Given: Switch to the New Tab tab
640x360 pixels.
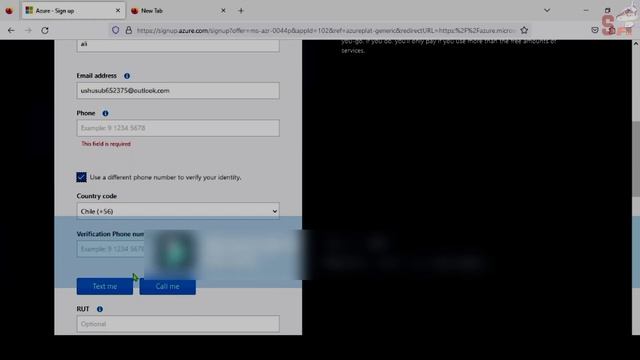Looking at the screenshot, I should pyautogui.click(x=178, y=11).
